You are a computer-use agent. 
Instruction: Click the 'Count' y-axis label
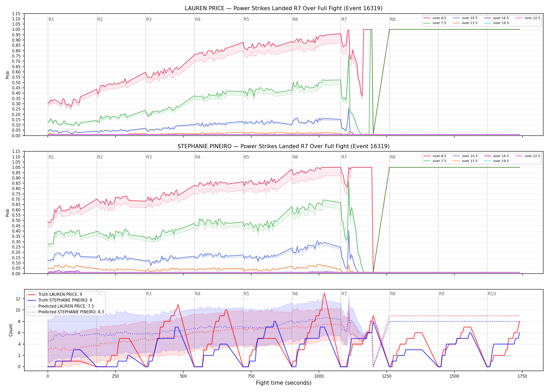point(11,330)
